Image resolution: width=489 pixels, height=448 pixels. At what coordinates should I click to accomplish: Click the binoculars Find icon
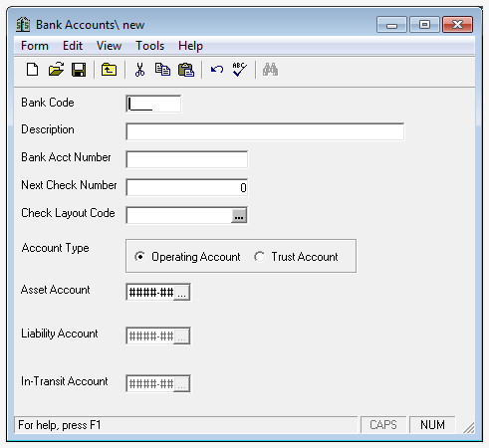(270, 70)
